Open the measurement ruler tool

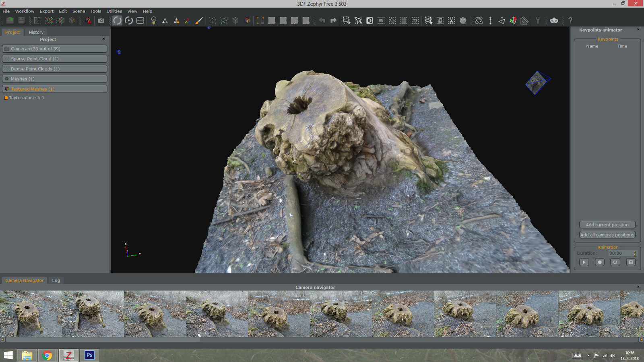(x=524, y=20)
